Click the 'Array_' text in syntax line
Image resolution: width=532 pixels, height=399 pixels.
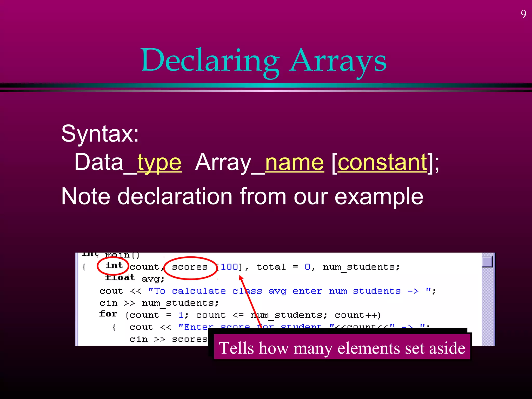[230, 162]
